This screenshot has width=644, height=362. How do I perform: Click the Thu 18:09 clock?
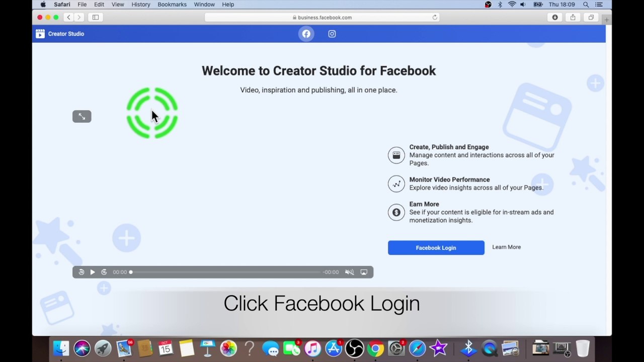click(561, 5)
